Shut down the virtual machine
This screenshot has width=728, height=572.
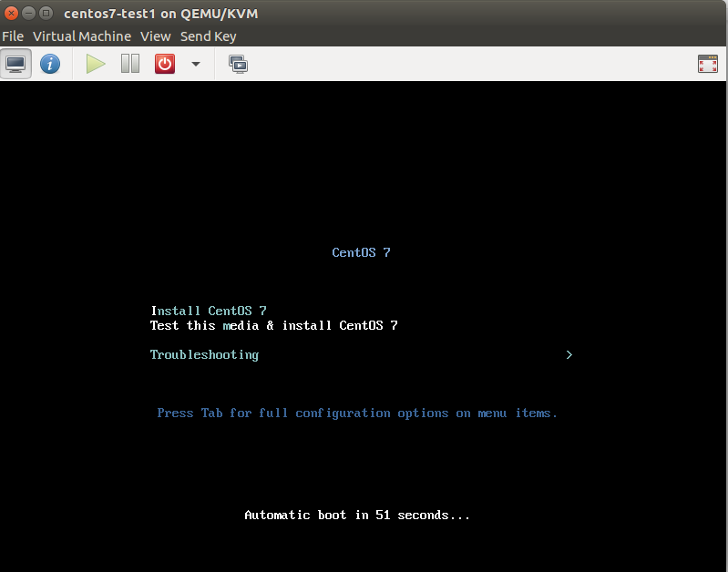click(x=165, y=64)
